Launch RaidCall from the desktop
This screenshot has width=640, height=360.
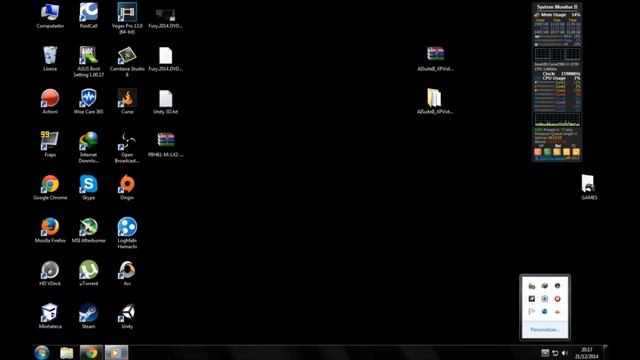89,16
